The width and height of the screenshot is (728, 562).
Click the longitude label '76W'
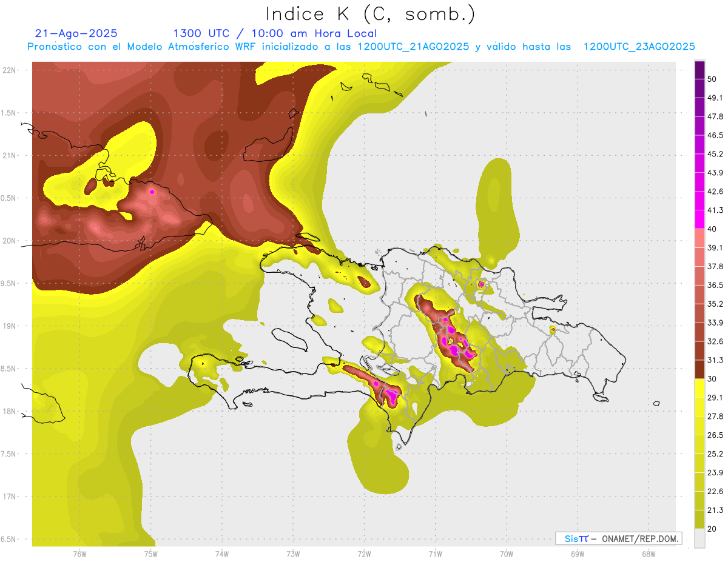pyautogui.click(x=79, y=554)
